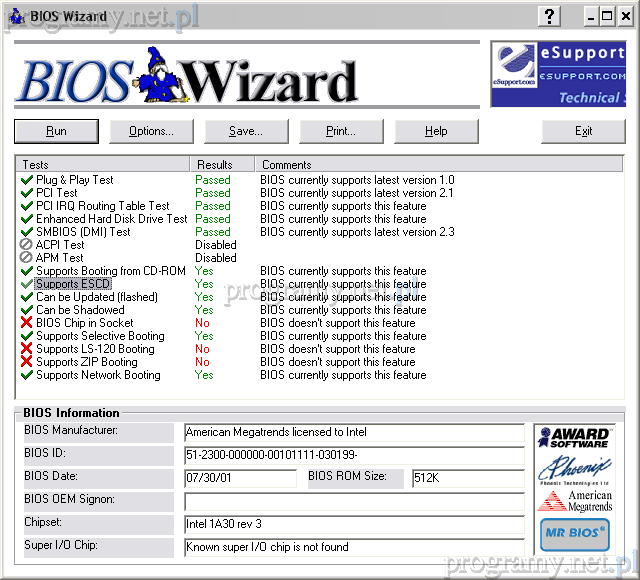The width and height of the screenshot is (640, 580).
Task: Click the Tests column header
Action: pos(102,164)
